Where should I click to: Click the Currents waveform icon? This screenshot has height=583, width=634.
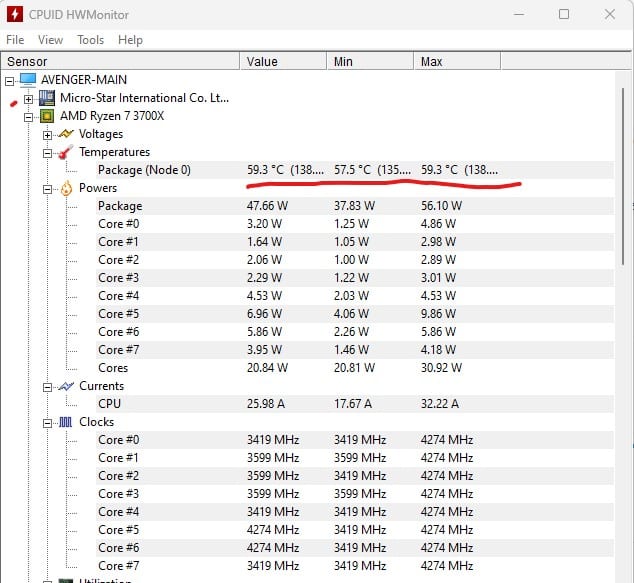(66, 386)
